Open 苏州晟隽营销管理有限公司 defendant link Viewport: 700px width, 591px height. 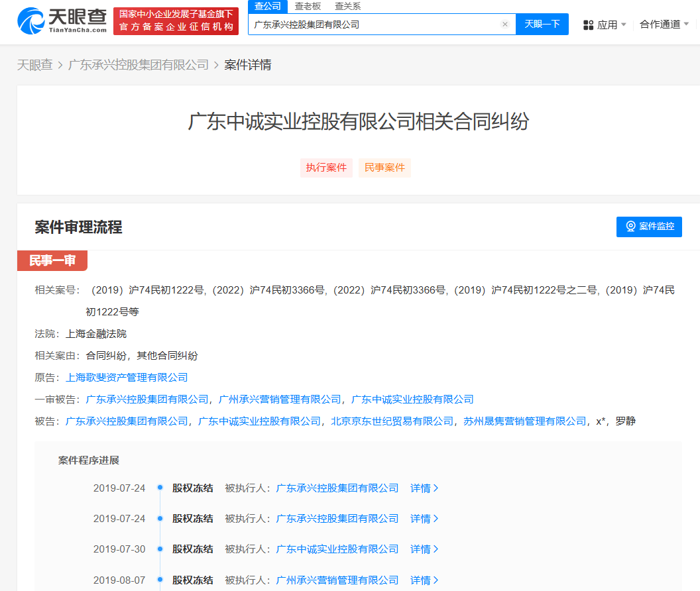tap(524, 421)
